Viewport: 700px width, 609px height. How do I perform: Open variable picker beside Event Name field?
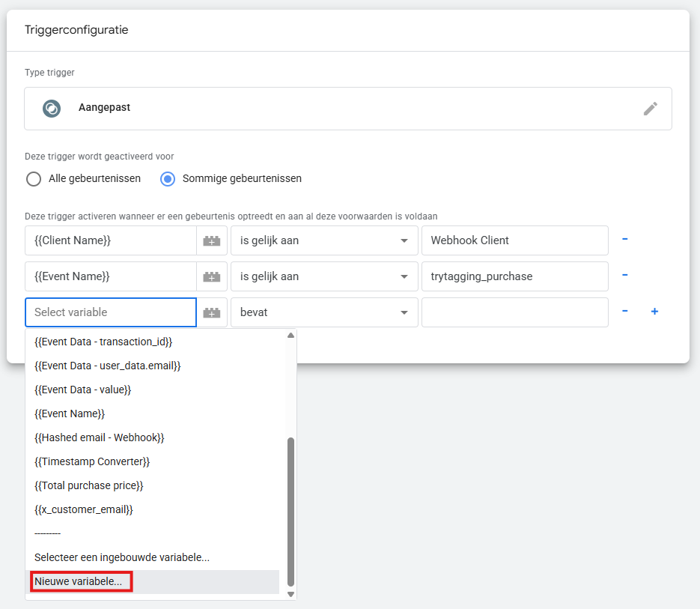tap(212, 276)
